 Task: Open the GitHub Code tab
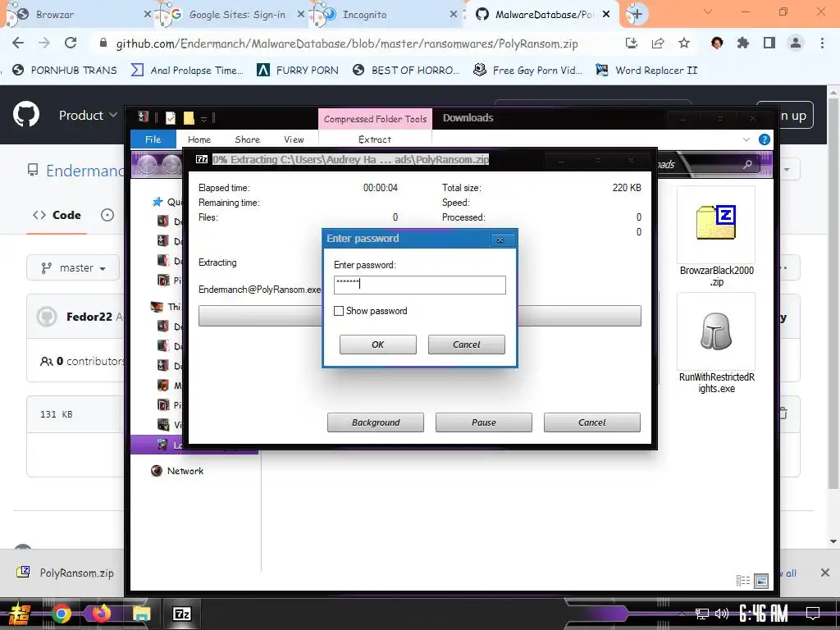pyautogui.click(x=57, y=216)
